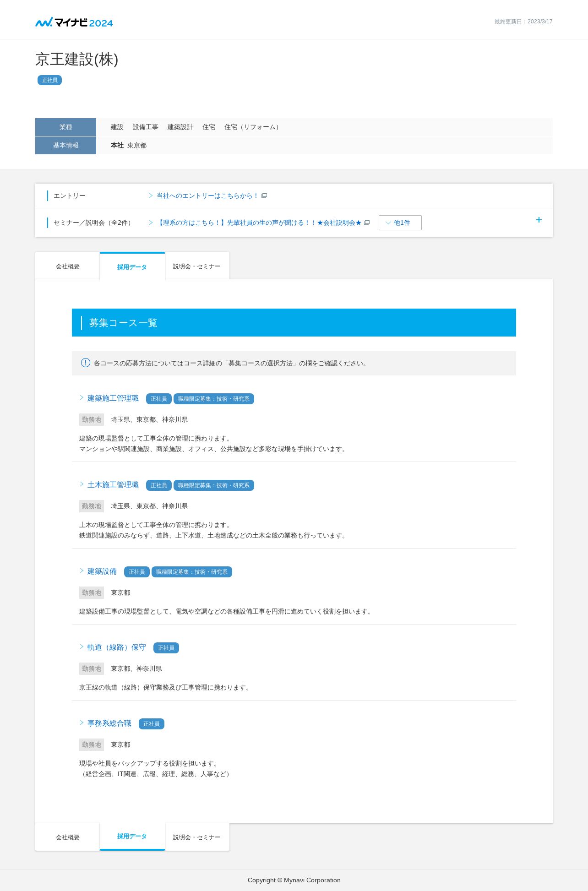
Task: Click the エントリー section label
Action: (x=70, y=196)
